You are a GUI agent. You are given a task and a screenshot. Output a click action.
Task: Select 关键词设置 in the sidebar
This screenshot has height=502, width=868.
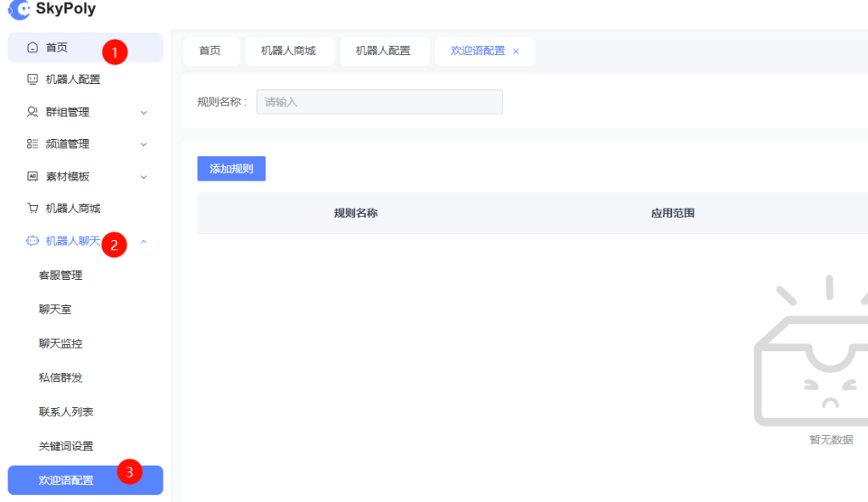tap(66, 446)
